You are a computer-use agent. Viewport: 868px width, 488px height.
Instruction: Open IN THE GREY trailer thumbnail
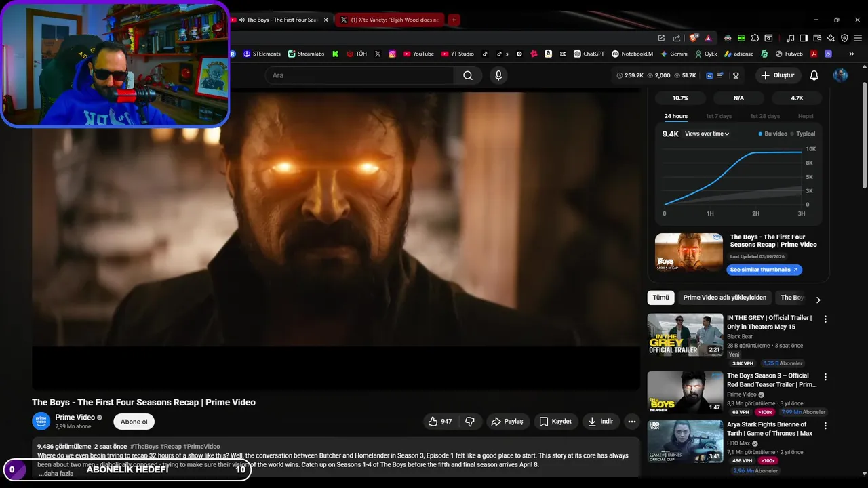point(685,335)
